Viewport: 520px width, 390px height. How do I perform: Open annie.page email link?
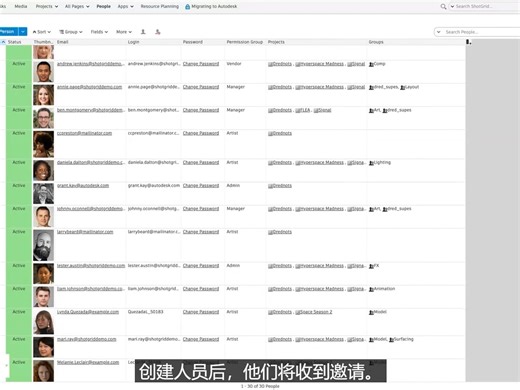[x=89, y=87]
